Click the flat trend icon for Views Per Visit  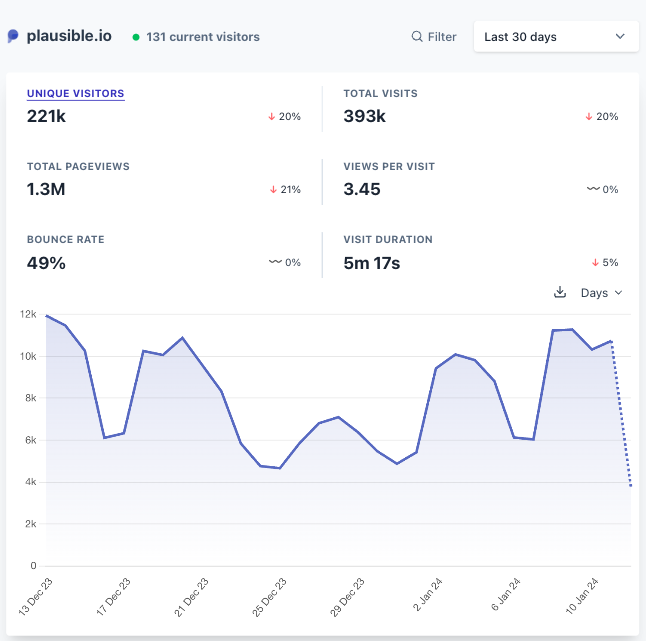click(593, 189)
